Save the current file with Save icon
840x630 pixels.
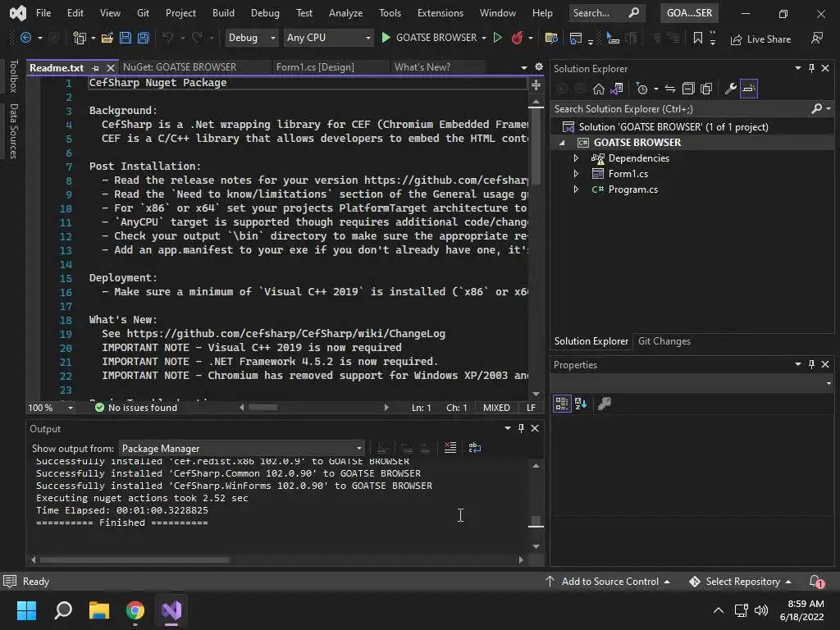pyautogui.click(x=126, y=38)
